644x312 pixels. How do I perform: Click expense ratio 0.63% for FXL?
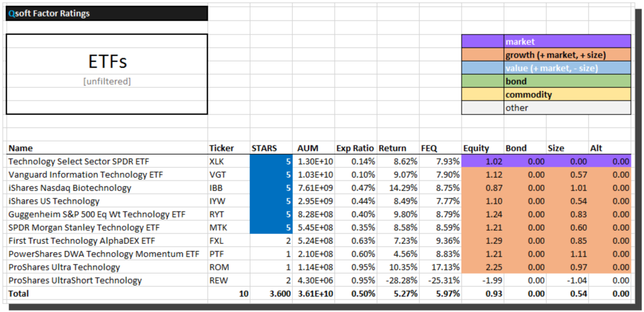(356, 241)
